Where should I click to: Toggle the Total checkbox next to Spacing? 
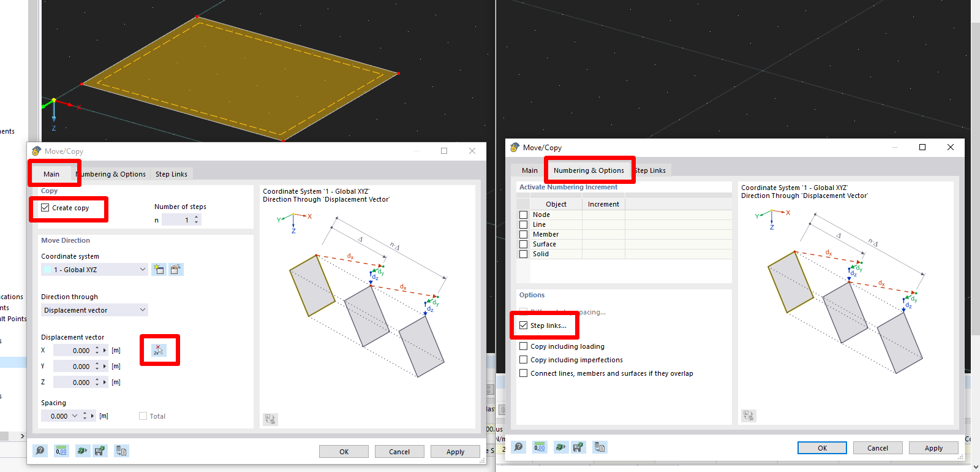coord(143,416)
